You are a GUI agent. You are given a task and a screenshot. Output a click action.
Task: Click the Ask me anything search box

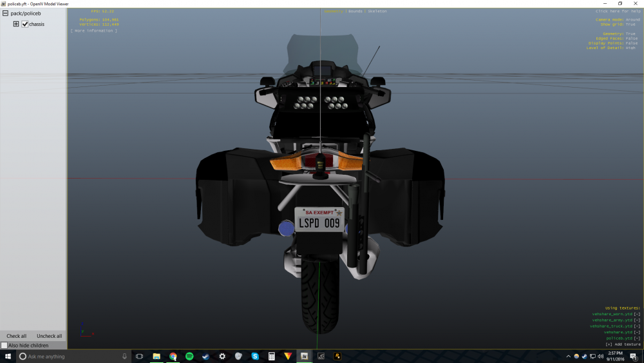point(73,357)
